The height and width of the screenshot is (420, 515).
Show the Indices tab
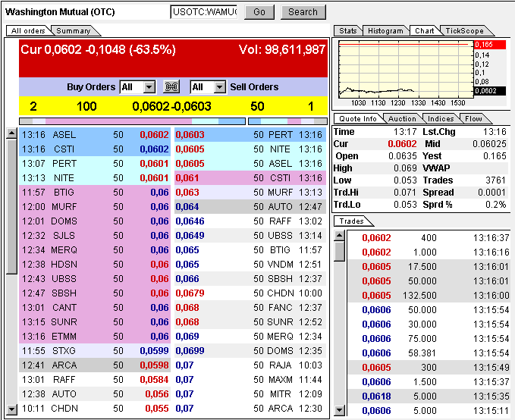(441, 118)
